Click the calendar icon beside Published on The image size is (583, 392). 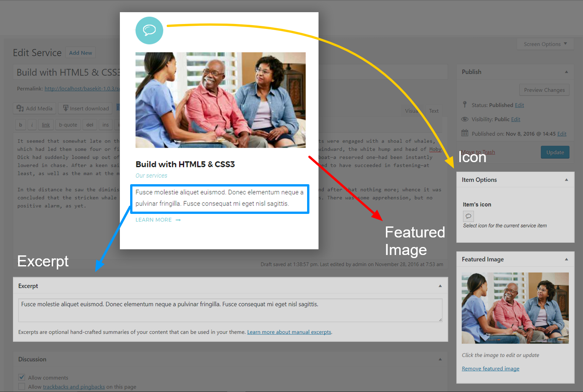(465, 133)
